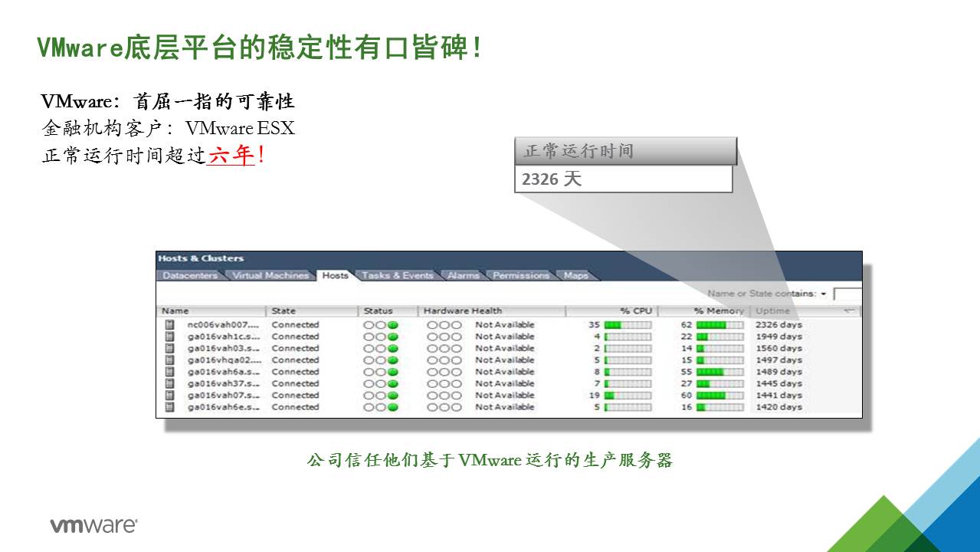Open the Datacenters tab
Viewport: 980px width, 552px height.
190,275
